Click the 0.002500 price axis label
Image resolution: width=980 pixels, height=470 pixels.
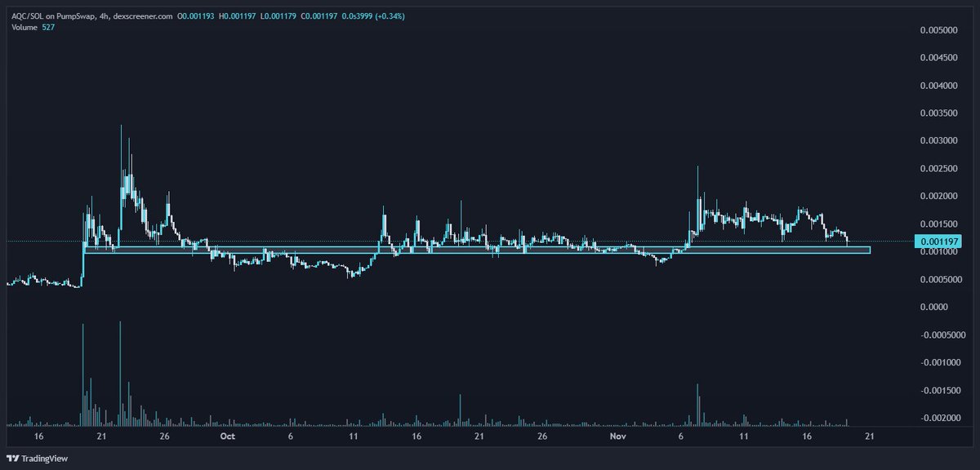(x=939, y=169)
